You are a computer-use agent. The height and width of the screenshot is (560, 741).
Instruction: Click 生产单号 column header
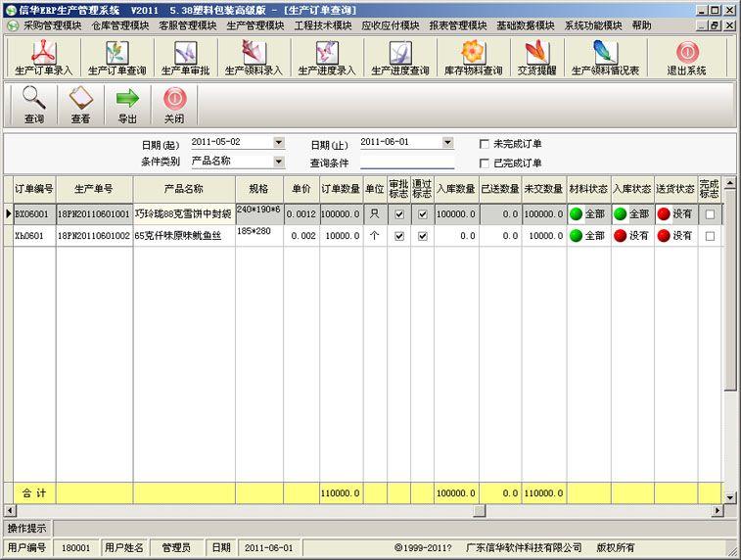(94, 189)
